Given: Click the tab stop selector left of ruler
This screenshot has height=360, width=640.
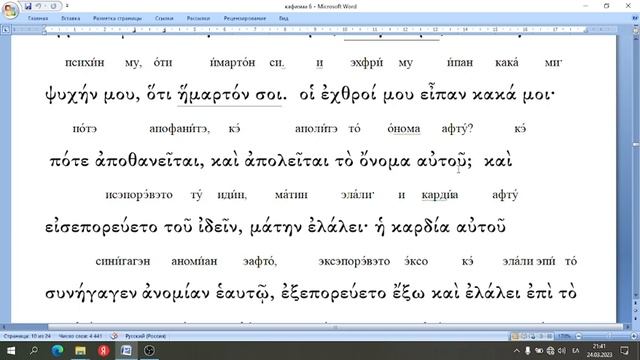Looking at the screenshot, I should click(5, 29).
